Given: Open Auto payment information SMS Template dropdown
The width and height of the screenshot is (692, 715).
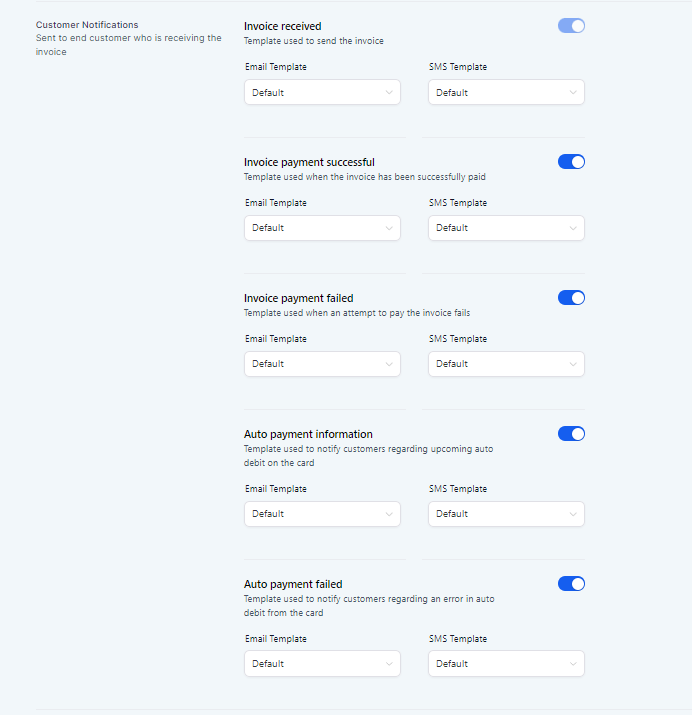Looking at the screenshot, I should pyautogui.click(x=506, y=514).
